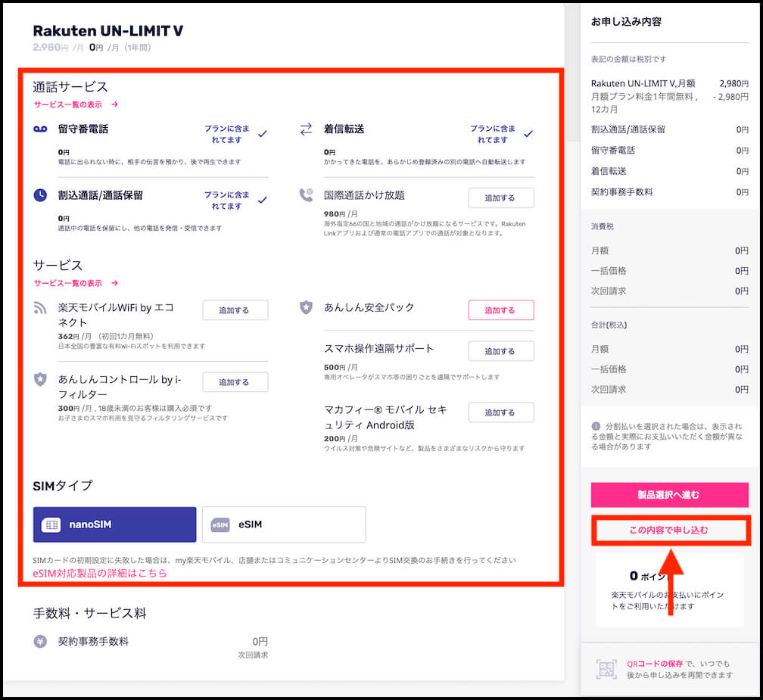Click the eSIM chip icon
This screenshot has width=763, height=700.
click(220, 525)
